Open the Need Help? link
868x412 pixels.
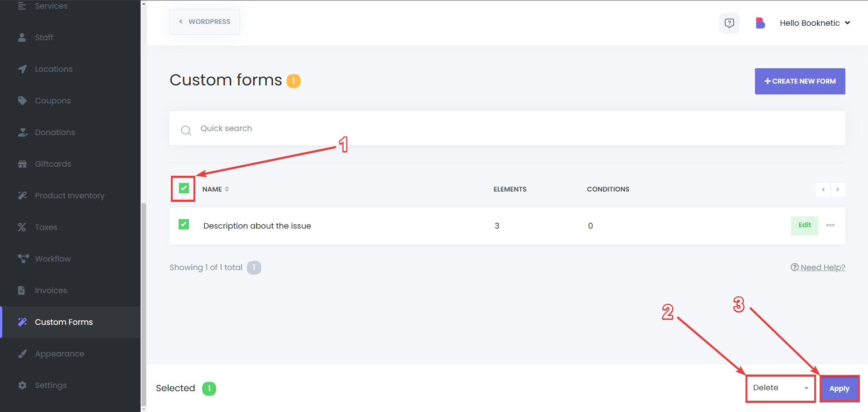pyautogui.click(x=818, y=267)
